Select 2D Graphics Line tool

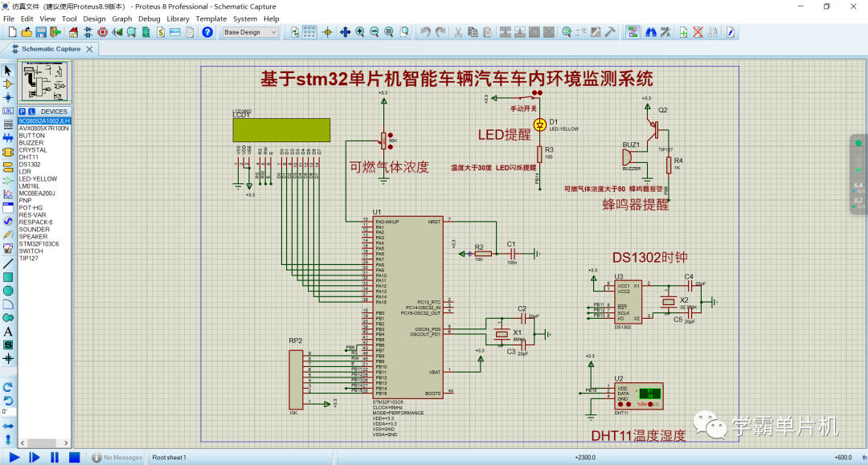pyautogui.click(x=8, y=263)
